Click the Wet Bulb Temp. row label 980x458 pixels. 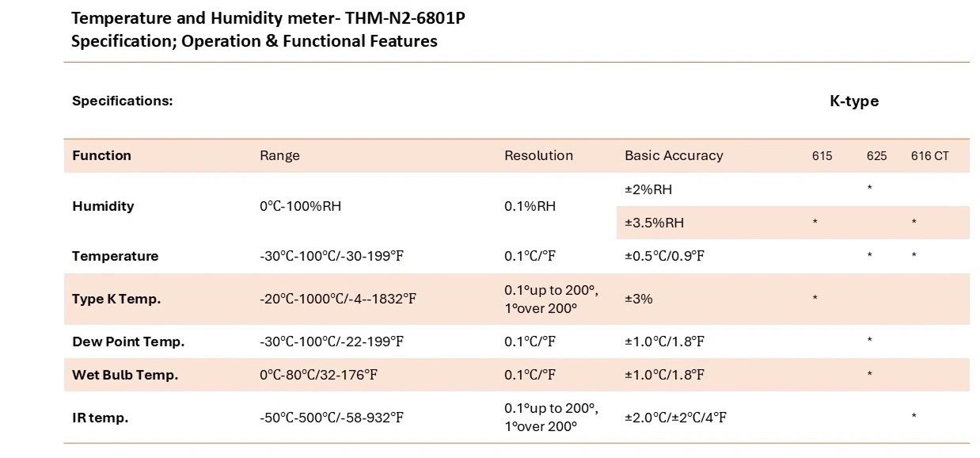click(125, 375)
